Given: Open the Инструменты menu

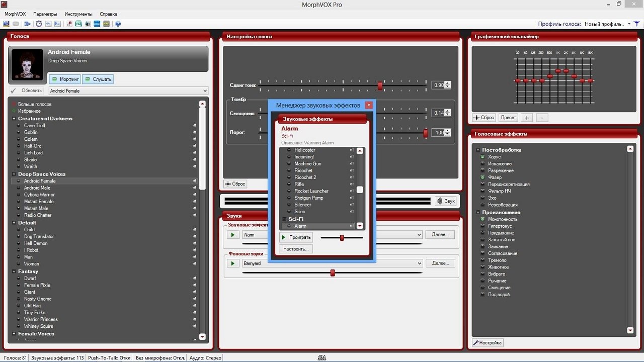Looking at the screenshot, I should (78, 14).
